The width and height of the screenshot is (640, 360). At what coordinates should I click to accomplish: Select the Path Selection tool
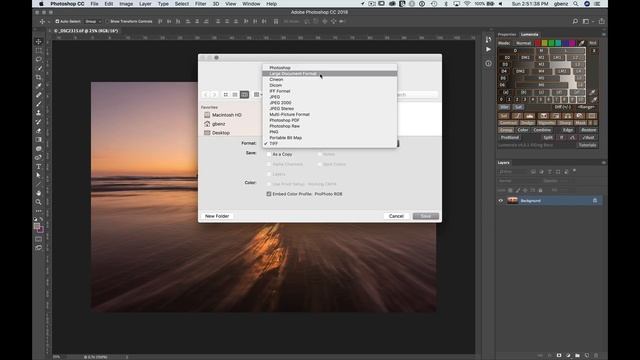click(39, 175)
